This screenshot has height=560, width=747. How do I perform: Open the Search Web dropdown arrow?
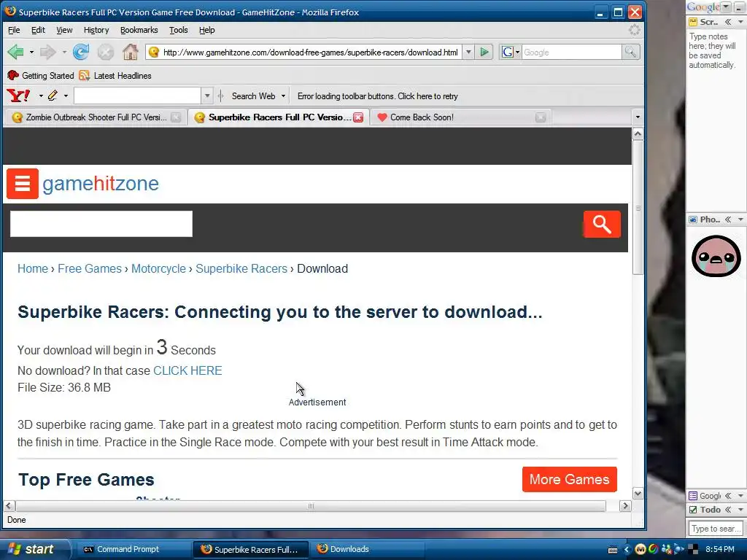coord(284,96)
